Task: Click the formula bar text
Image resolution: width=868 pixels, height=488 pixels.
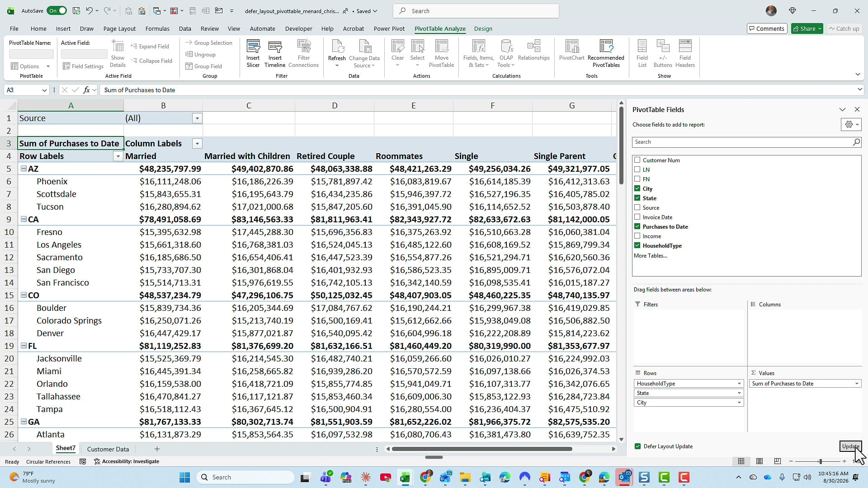Action: point(139,90)
